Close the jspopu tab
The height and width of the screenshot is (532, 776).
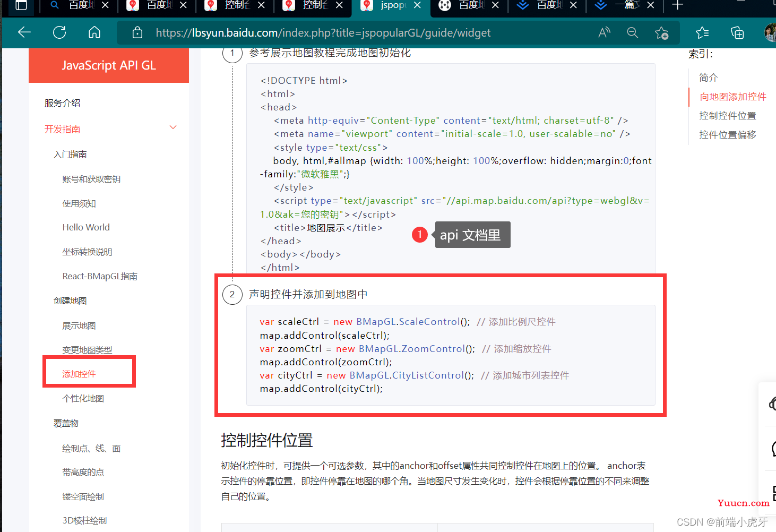point(417,5)
